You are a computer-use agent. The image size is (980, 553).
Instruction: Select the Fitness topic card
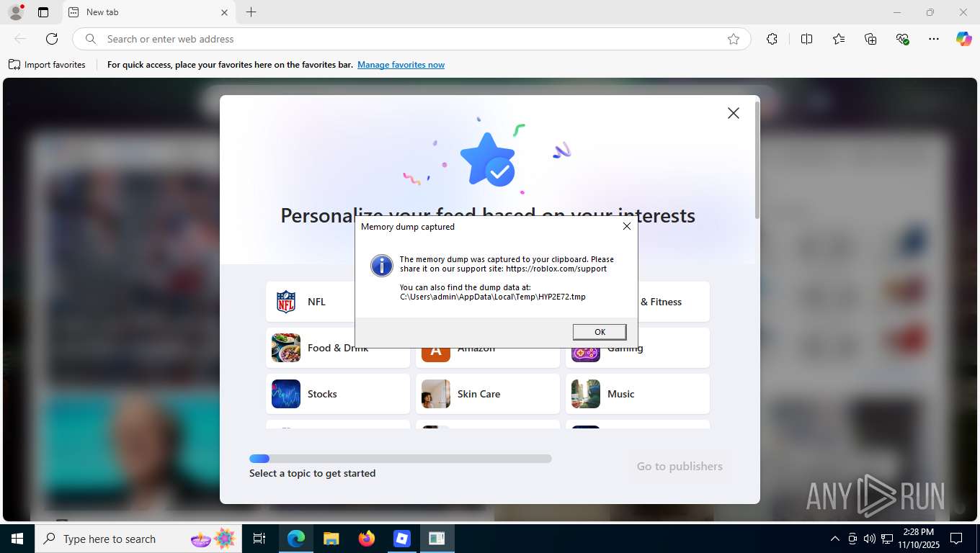click(674, 302)
